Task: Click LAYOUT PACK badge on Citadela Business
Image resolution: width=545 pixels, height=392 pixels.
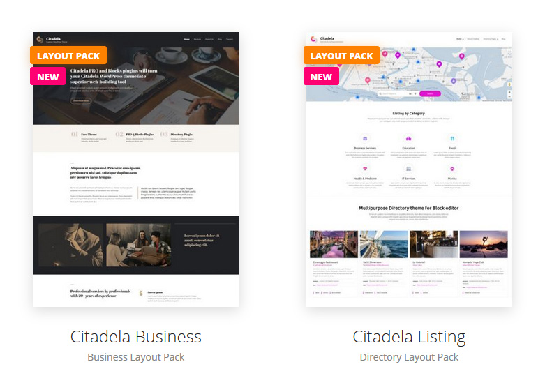Action: point(68,56)
